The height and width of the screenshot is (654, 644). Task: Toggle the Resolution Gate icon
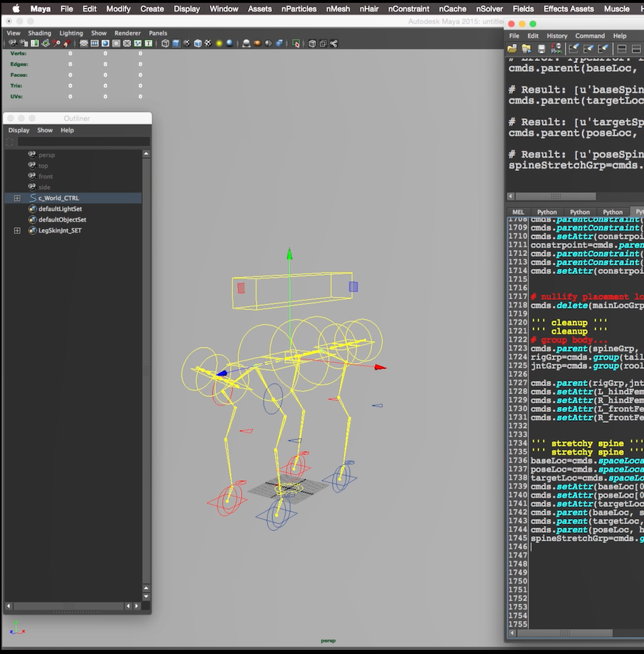coord(105,43)
